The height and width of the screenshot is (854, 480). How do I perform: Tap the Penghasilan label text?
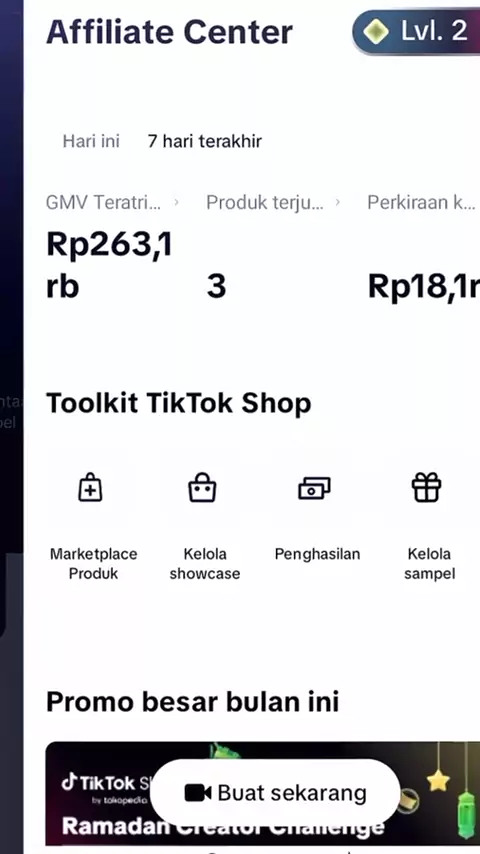point(317,554)
